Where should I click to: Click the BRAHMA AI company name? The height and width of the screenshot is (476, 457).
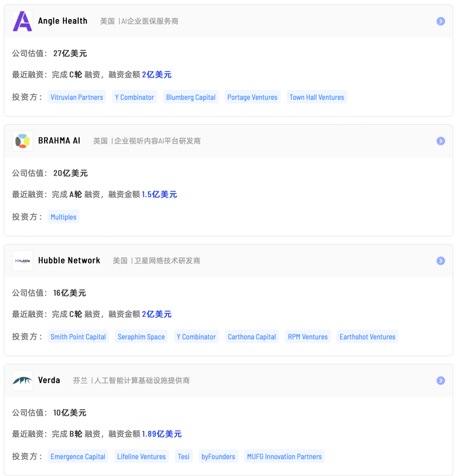click(59, 140)
